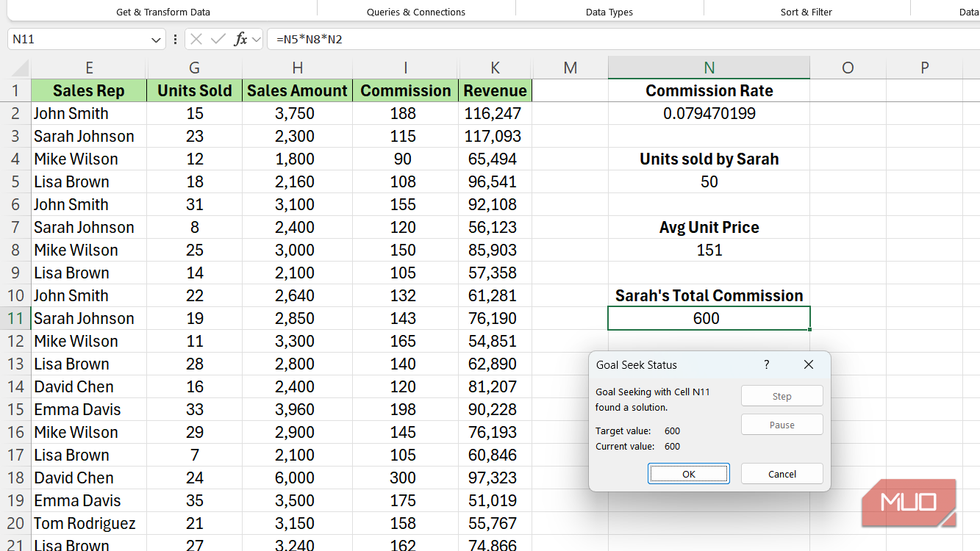
Task: Click the Sales Amount header cell
Action: [297, 90]
